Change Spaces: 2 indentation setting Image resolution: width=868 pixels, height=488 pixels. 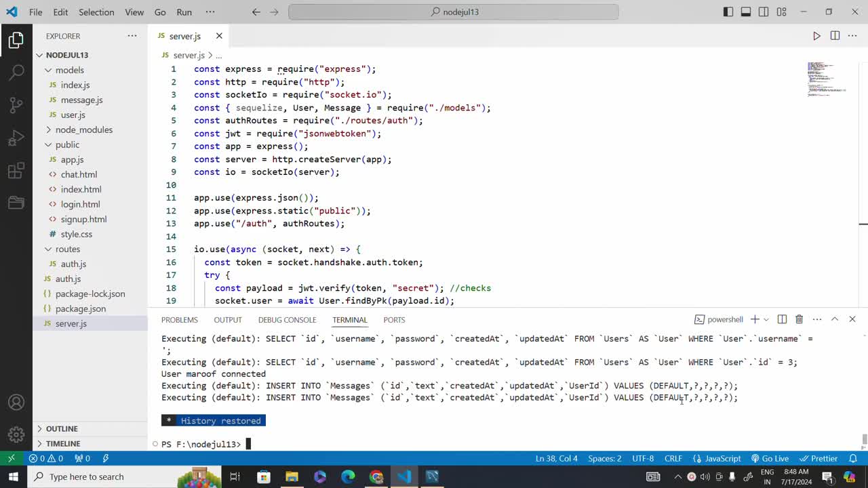(604, 458)
